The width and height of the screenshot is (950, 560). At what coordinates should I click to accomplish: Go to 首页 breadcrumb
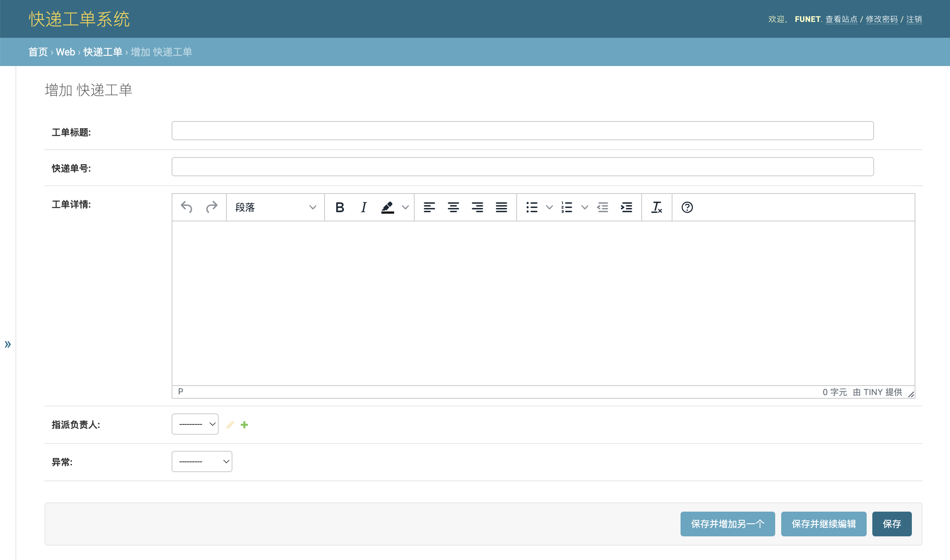(38, 52)
